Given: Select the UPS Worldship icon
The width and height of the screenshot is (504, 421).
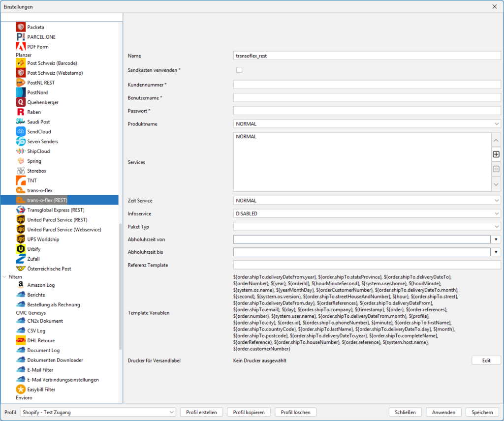Looking at the screenshot, I should 21,240.
